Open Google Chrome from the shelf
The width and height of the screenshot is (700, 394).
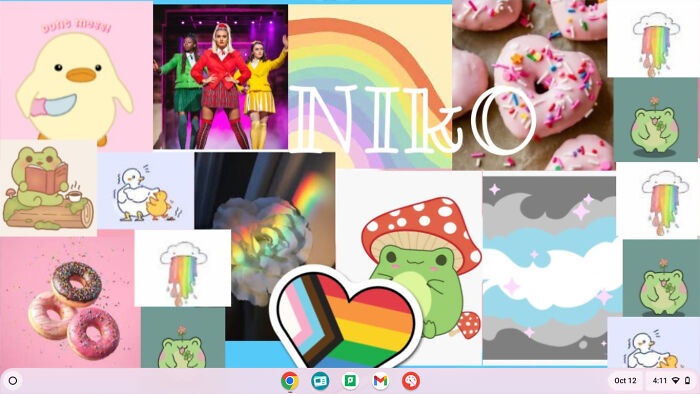pos(290,381)
